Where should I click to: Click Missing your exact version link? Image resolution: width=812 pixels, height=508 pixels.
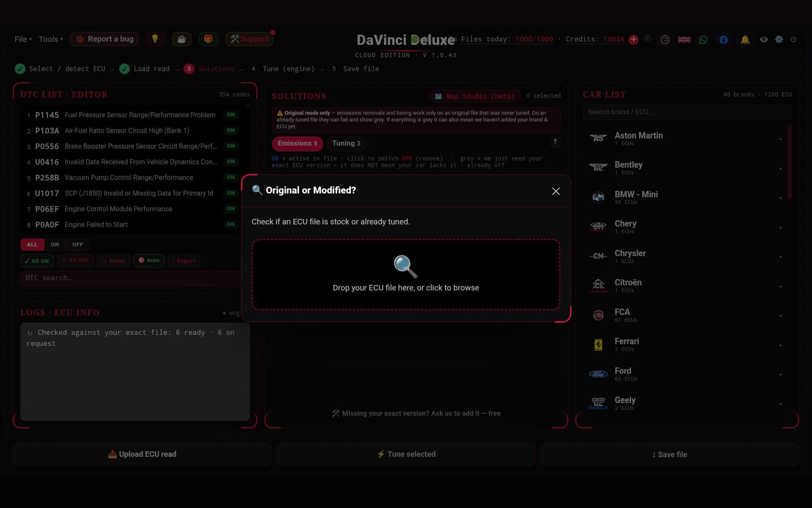click(416, 414)
